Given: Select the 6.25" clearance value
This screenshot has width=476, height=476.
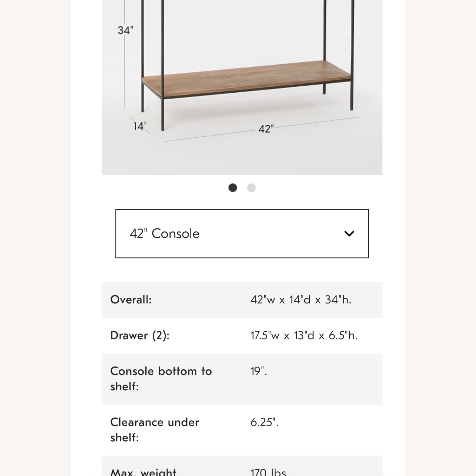Looking at the screenshot, I should pos(264,422).
